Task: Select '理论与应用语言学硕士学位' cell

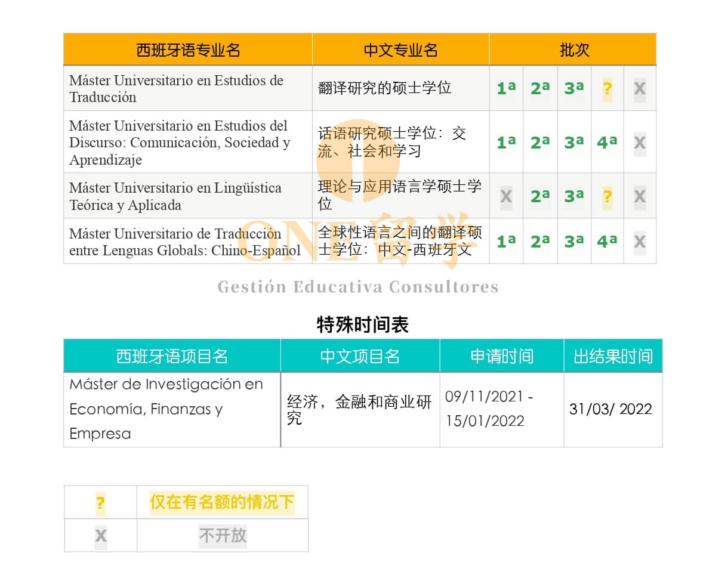Action: click(x=400, y=196)
